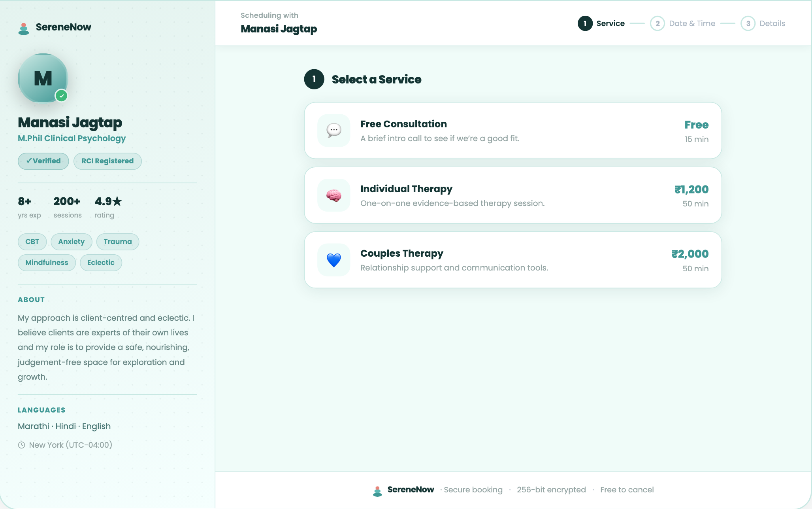Go to the Service step in the stepper

pyautogui.click(x=601, y=23)
